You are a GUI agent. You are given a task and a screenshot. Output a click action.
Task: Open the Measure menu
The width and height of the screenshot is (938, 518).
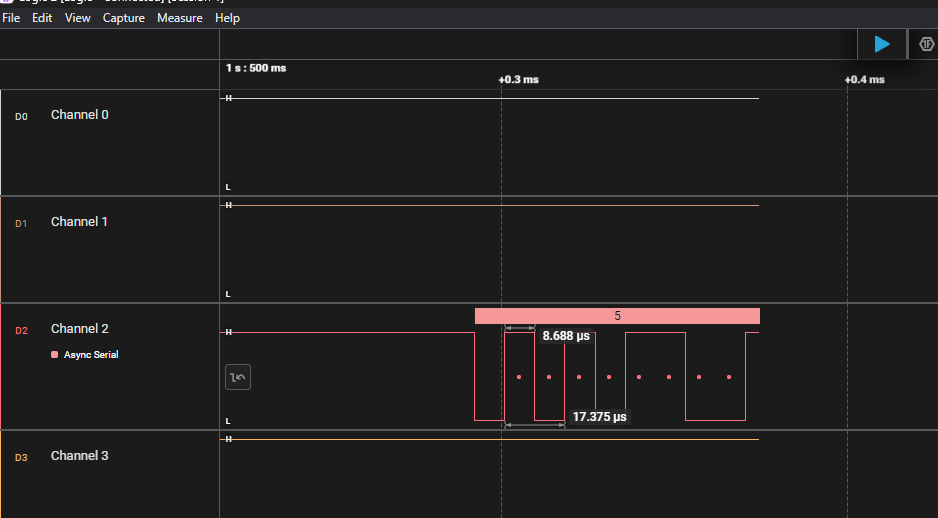(179, 18)
